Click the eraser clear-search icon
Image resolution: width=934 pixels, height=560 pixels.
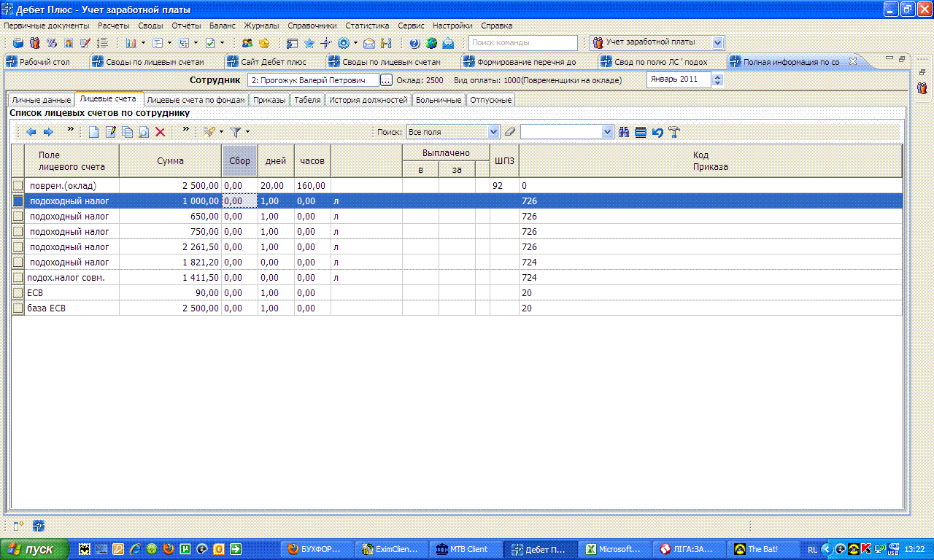(510, 132)
